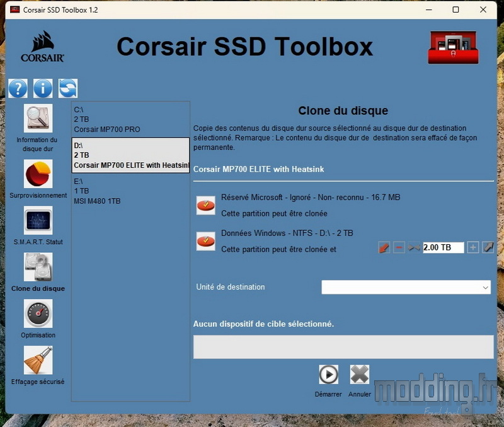Open Information du disque dur icon
504x427 pixels.
coord(38,118)
